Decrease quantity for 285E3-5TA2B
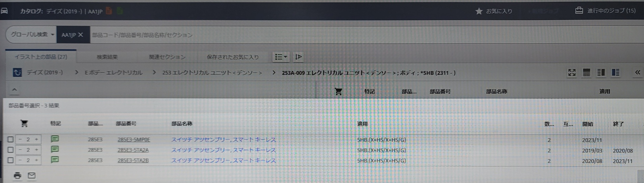644x183 pixels. pos(20,160)
